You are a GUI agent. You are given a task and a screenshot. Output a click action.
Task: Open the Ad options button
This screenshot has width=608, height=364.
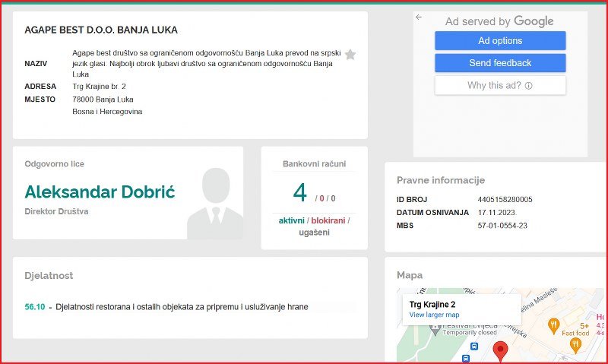tap(500, 41)
